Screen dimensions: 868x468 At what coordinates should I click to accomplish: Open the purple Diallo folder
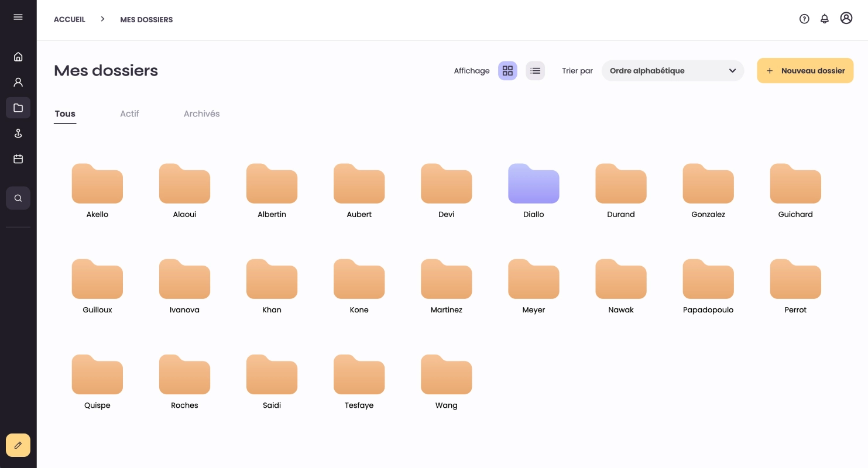point(533,184)
